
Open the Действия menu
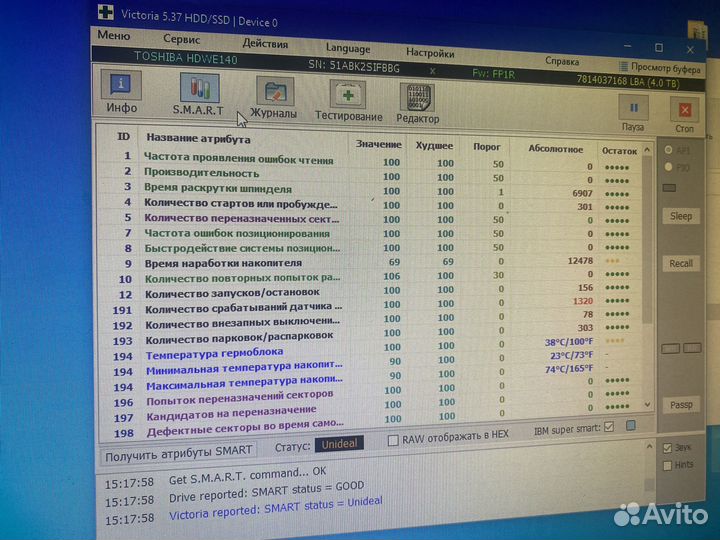click(265, 44)
